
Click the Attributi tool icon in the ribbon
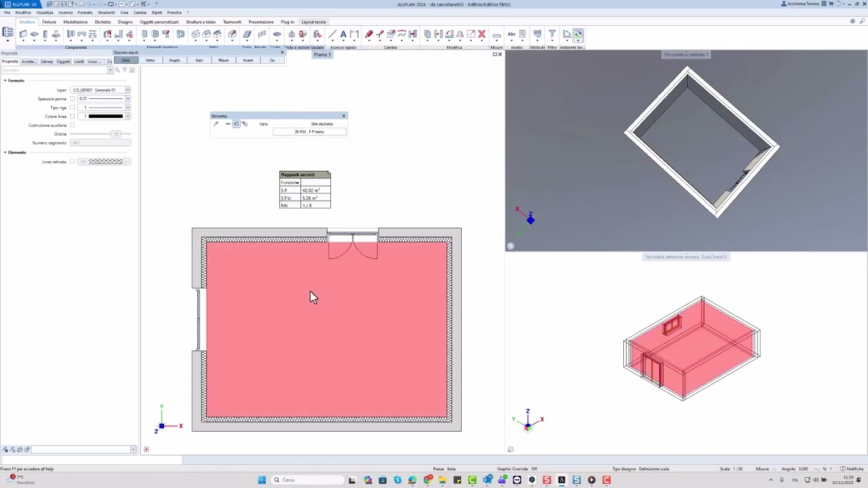[537, 34]
